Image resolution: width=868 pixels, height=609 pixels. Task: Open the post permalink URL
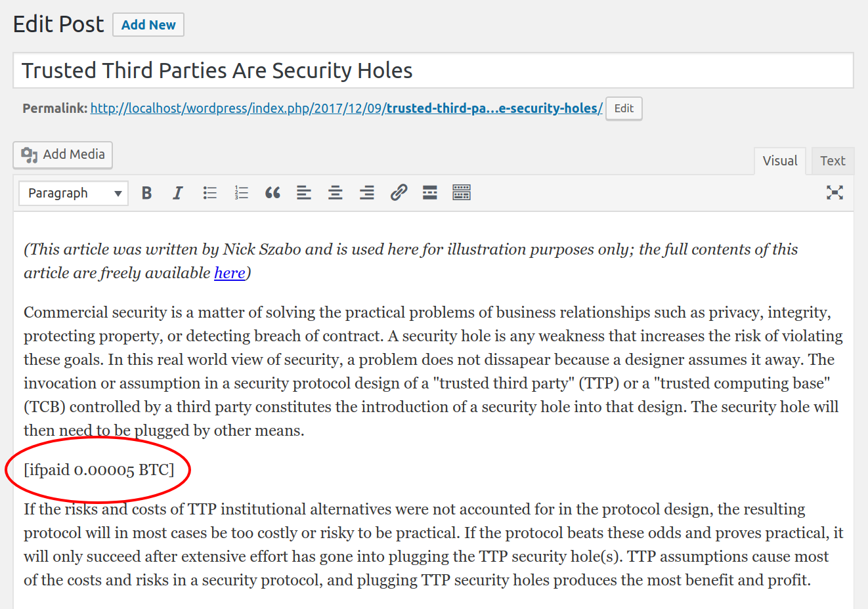pos(346,108)
